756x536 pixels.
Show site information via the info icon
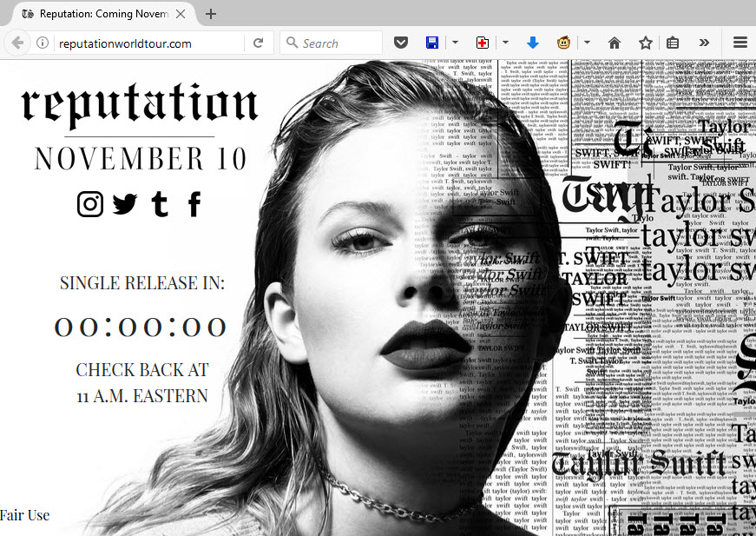click(x=43, y=43)
